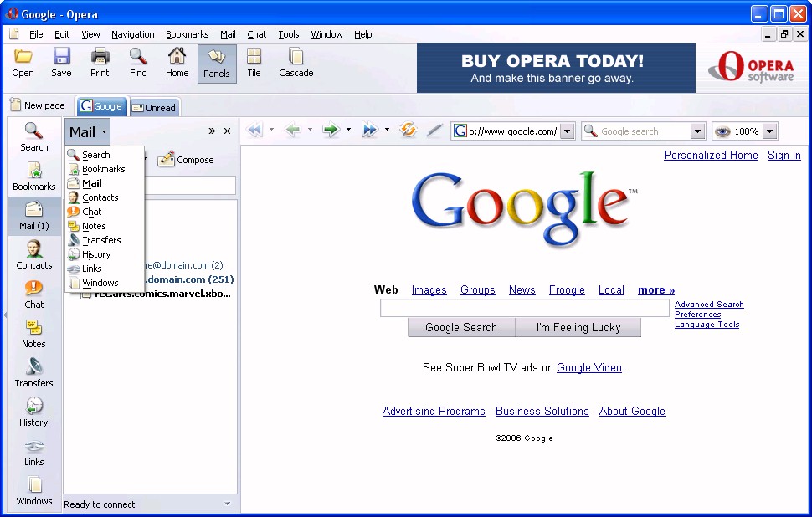Screen dimensions: 812x517
Task: Click the Compose mail button
Action: pos(185,160)
